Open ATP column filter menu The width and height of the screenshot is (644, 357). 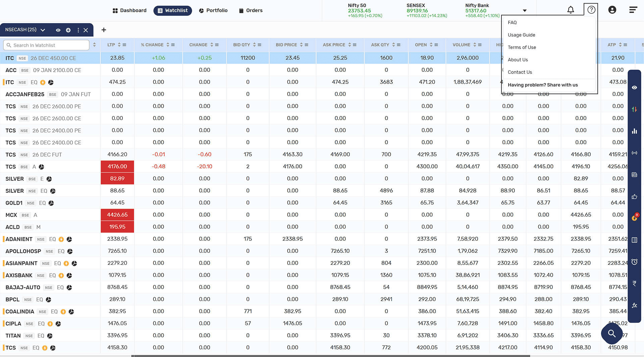click(626, 45)
